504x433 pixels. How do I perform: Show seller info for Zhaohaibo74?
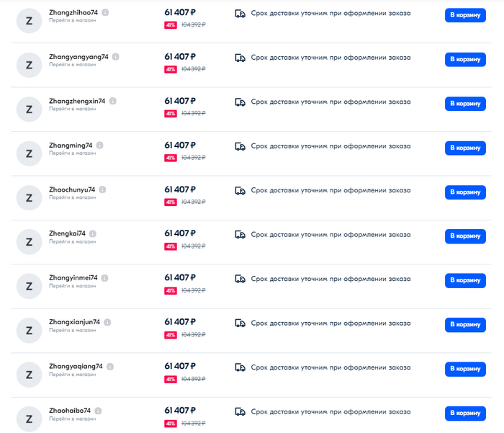(x=99, y=411)
